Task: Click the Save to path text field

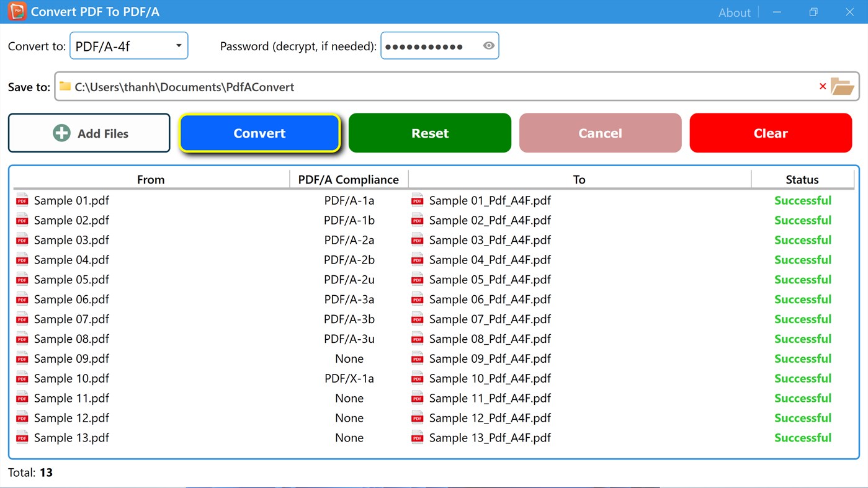Action: 372,87
